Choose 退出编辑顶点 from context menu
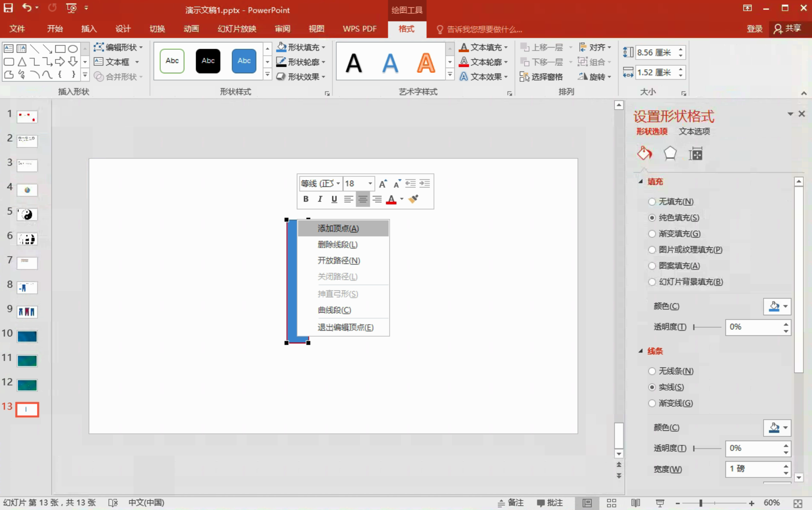This screenshot has height=510, width=812. pyautogui.click(x=343, y=327)
